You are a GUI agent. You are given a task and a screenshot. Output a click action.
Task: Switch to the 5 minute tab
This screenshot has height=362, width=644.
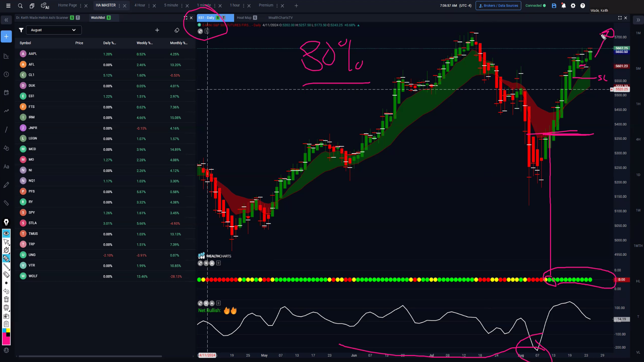click(x=171, y=5)
